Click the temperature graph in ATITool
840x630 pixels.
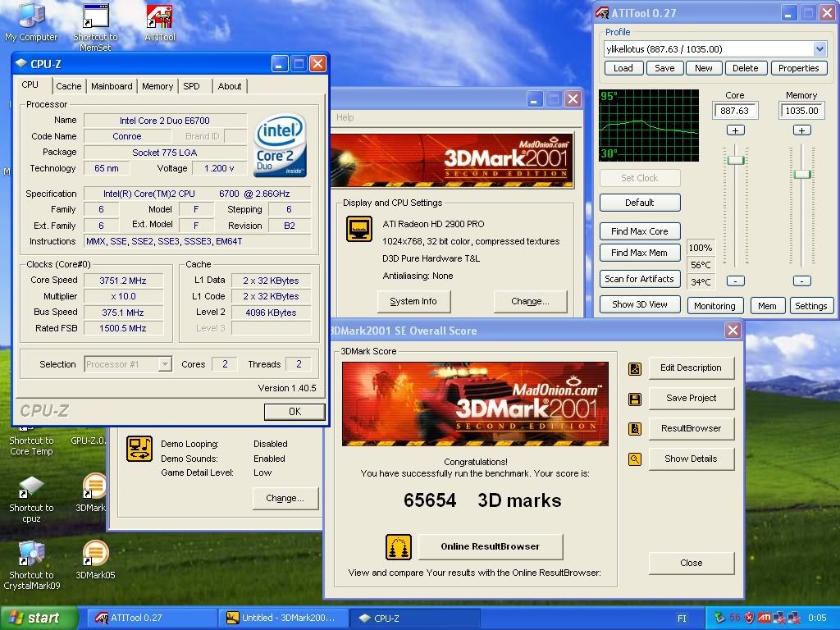[649, 126]
